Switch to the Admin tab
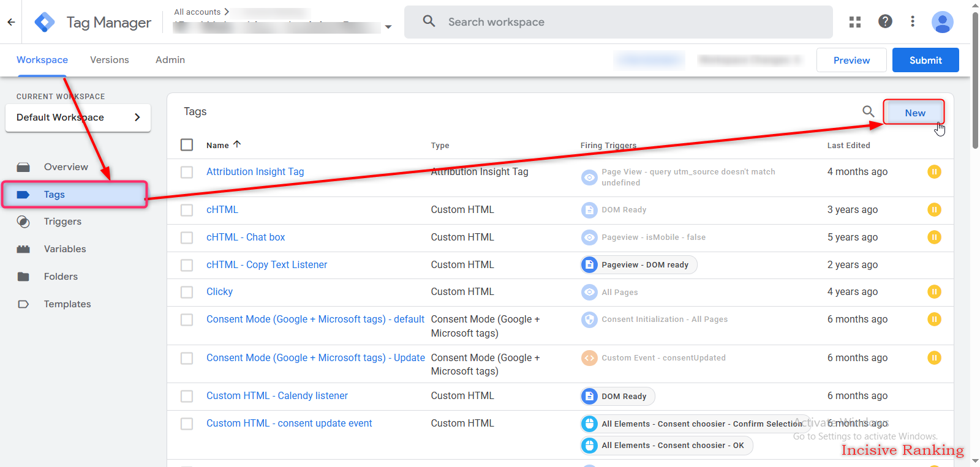980x467 pixels. (x=170, y=60)
